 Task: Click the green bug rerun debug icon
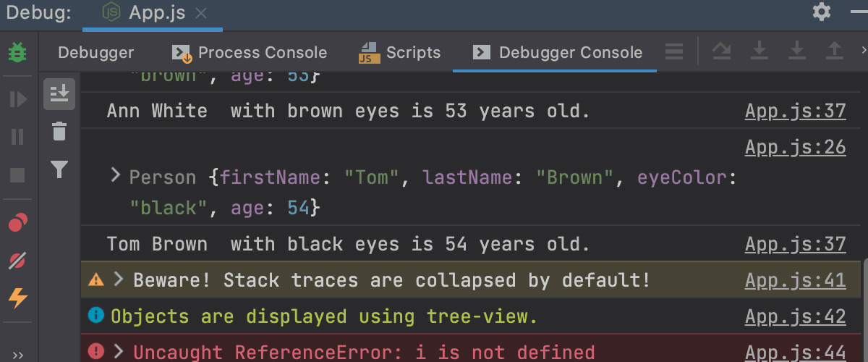(x=17, y=53)
